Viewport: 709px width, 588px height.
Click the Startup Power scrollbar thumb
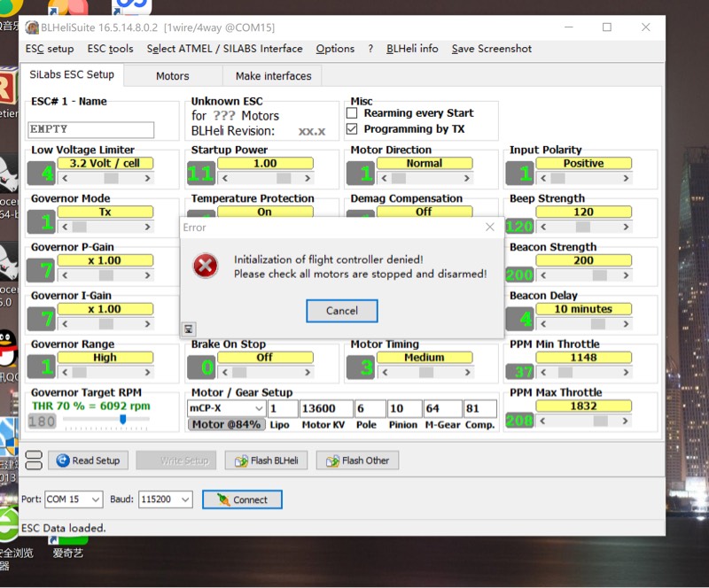pyautogui.click(x=284, y=178)
